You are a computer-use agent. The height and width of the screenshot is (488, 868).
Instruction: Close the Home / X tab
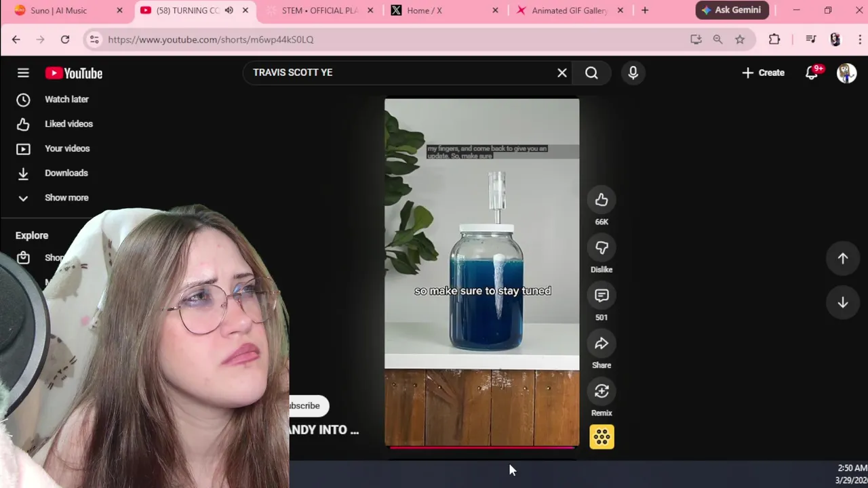[x=495, y=10]
